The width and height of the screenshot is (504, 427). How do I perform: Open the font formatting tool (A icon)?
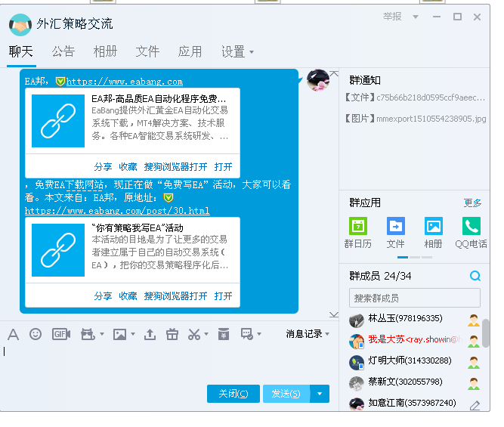pos(13,334)
